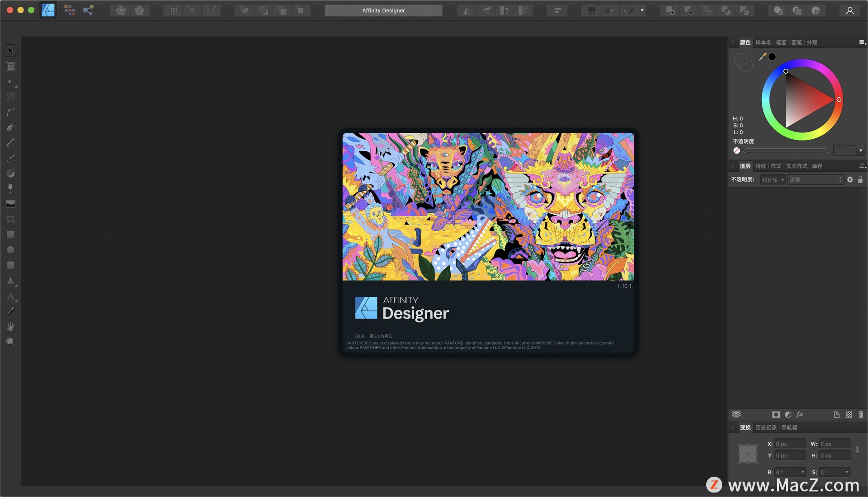Open the colour panel options menu
The width and height of the screenshot is (868, 497).
pos(862,42)
